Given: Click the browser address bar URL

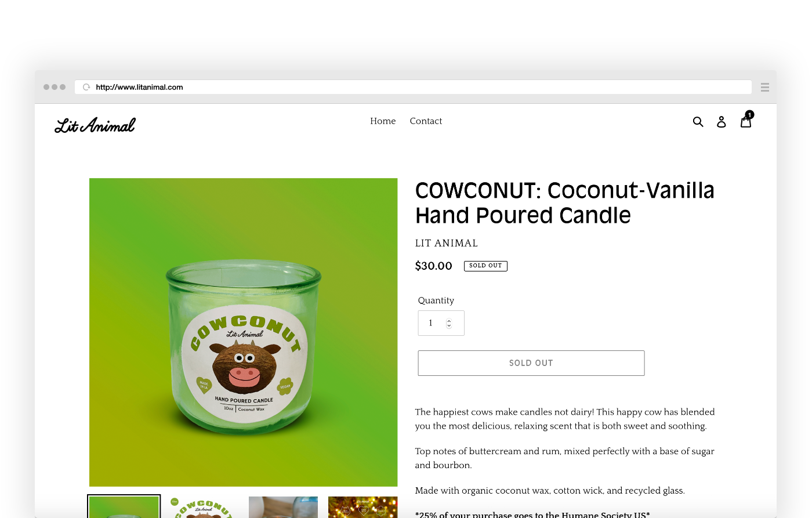Looking at the screenshot, I should tap(139, 87).
